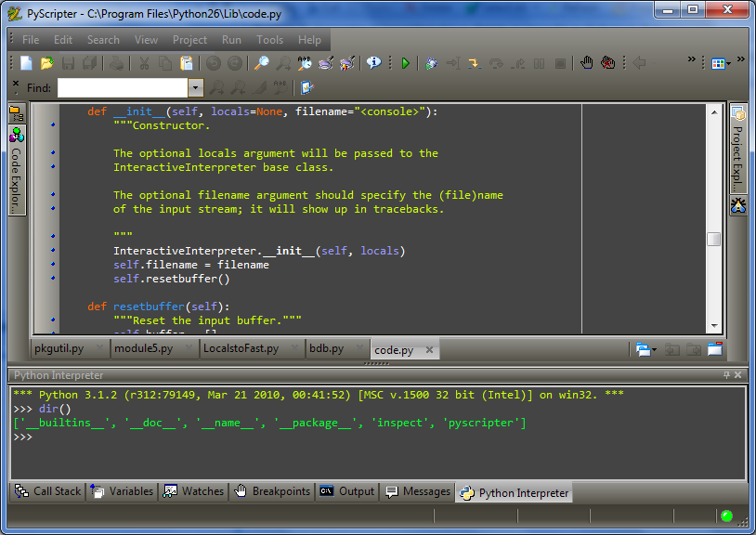The height and width of the screenshot is (535, 756).
Task: Open the File menu
Action: click(x=31, y=40)
